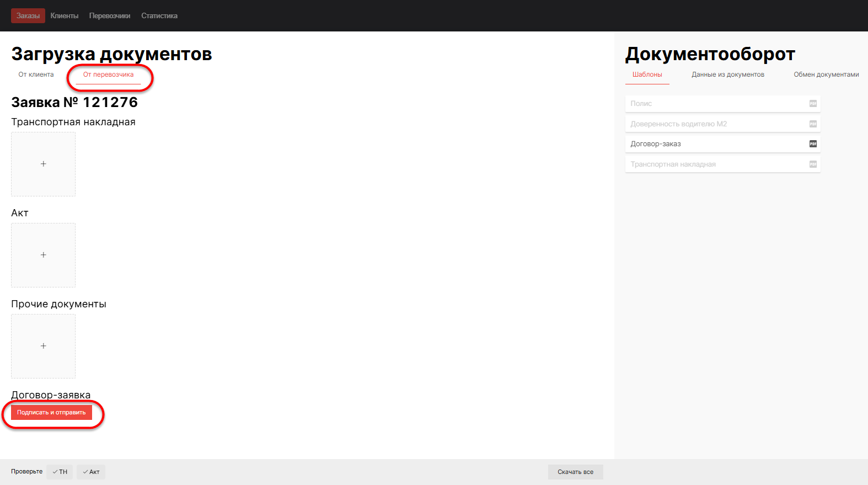Click the Скачать все button
Image resolution: width=868 pixels, height=485 pixels.
[575, 472]
